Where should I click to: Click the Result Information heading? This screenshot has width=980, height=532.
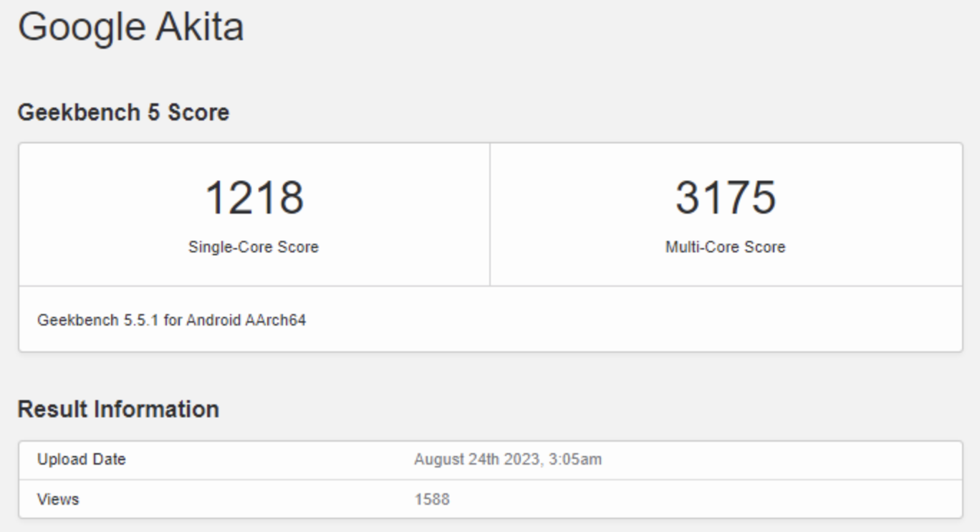[x=118, y=409]
